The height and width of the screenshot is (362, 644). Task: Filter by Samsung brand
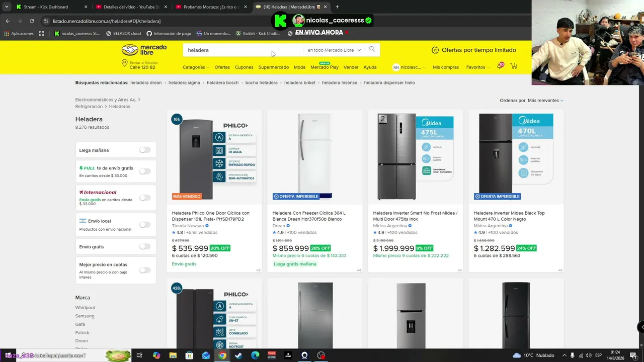[x=85, y=316]
